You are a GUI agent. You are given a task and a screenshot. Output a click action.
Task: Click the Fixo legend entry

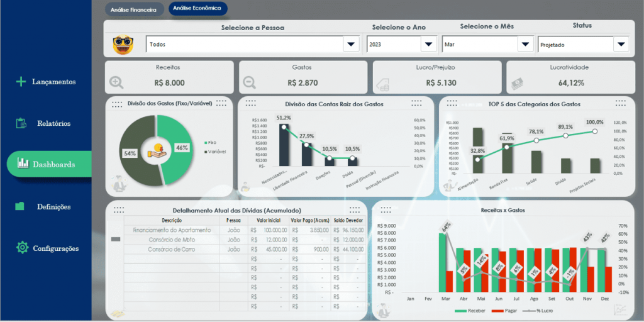[x=211, y=143]
